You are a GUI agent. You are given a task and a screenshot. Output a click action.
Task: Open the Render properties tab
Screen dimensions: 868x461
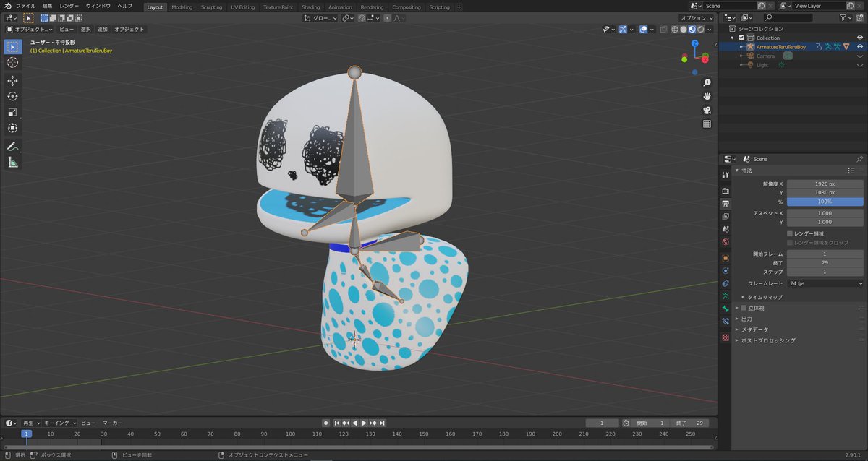pyautogui.click(x=726, y=191)
